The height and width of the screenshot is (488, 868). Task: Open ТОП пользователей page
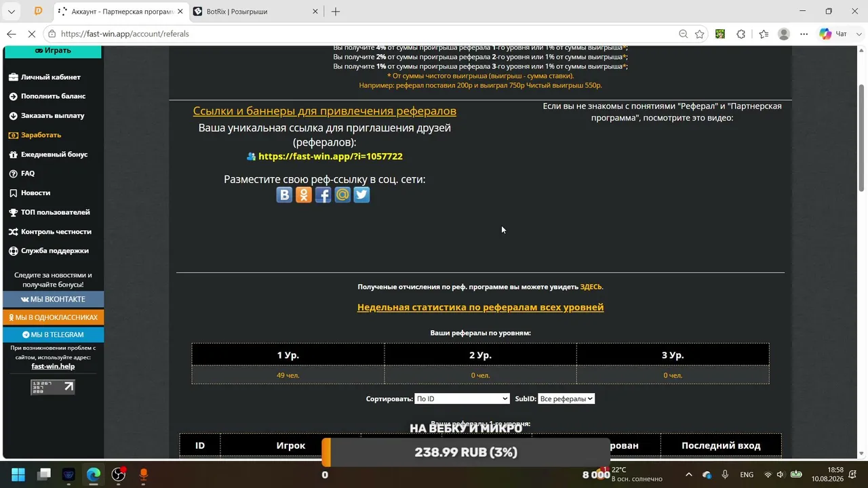tap(50, 212)
